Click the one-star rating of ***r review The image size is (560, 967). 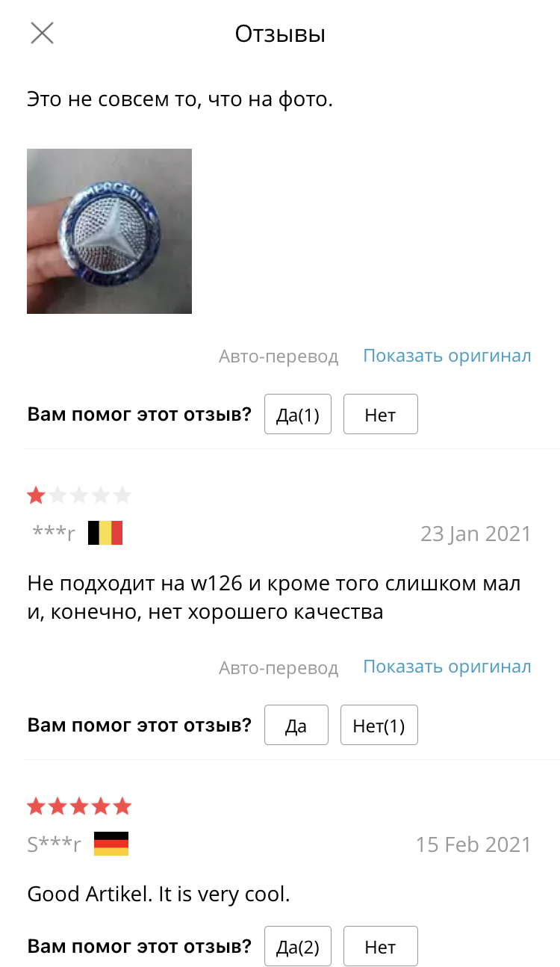coord(79,495)
